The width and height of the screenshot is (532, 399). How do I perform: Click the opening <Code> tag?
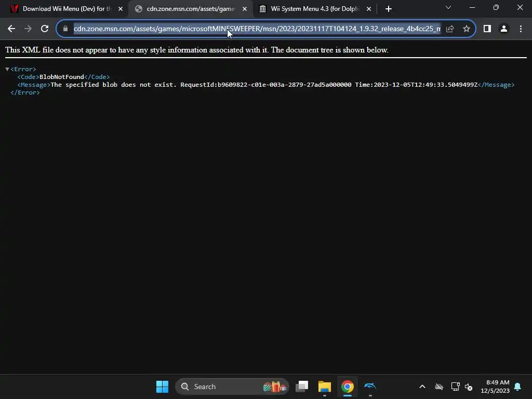click(29, 77)
